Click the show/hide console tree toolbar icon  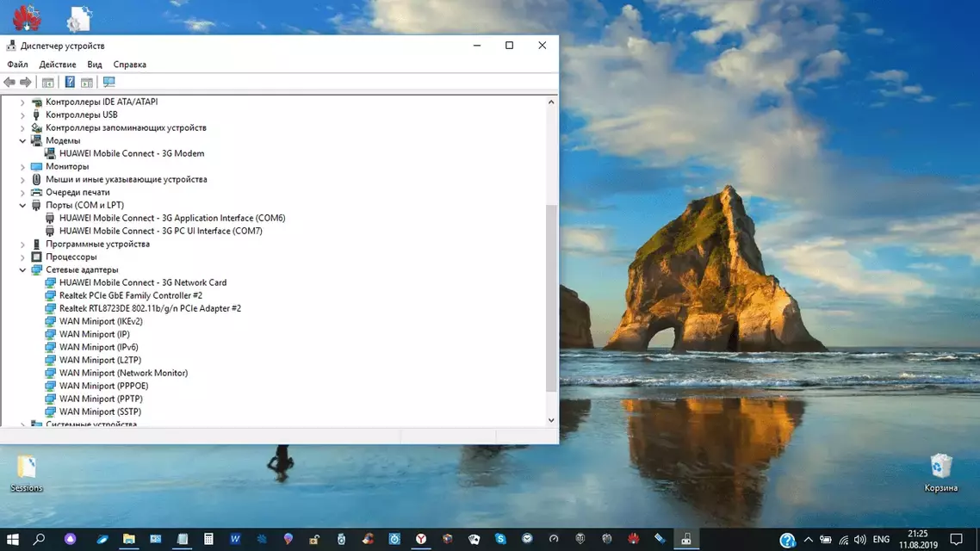[48, 83]
